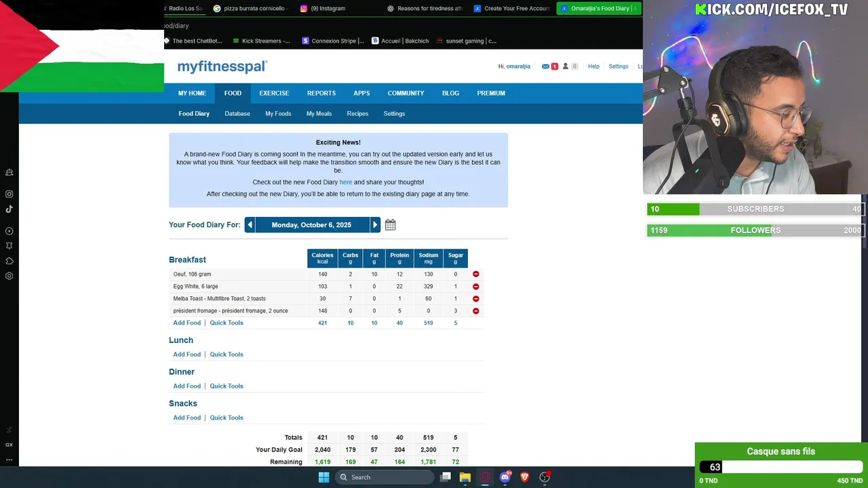The image size is (868, 488).
Task: Go to previous day arrow
Action: coord(250,225)
